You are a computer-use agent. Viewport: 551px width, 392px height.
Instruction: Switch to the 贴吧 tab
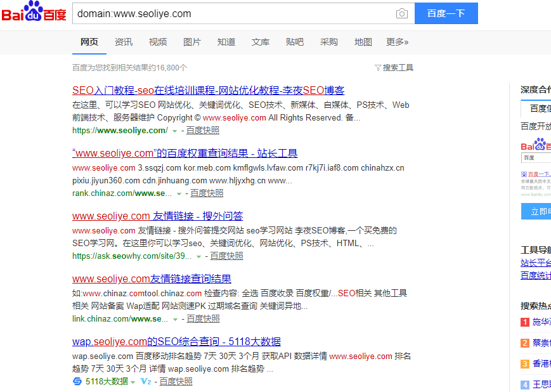pyautogui.click(x=295, y=42)
